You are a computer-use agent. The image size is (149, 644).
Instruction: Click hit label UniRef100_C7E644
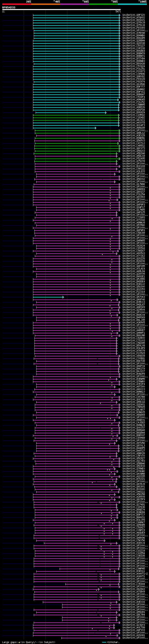click(x=133, y=584)
